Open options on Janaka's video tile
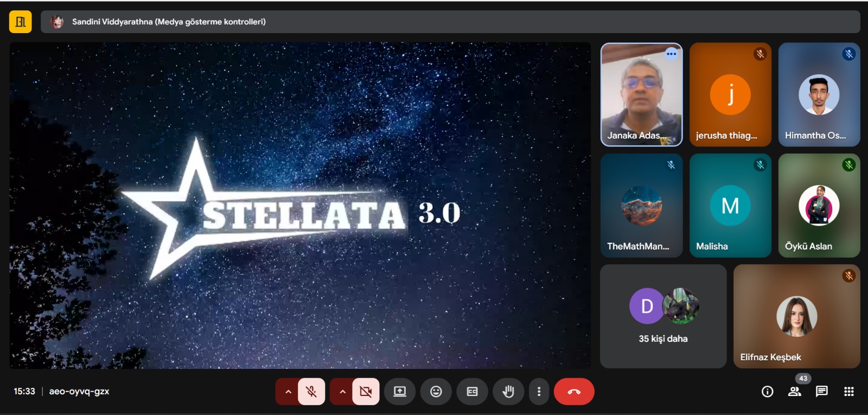 tap(671, 54)
